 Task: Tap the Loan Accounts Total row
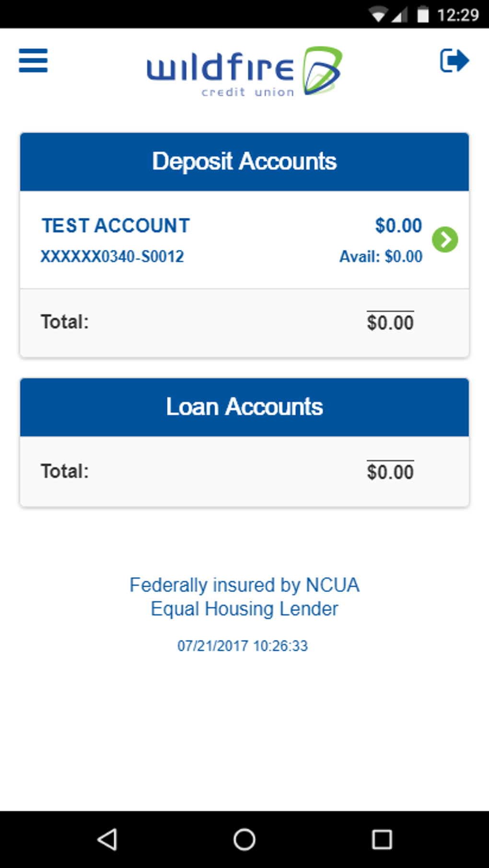(x=244, y=472)
